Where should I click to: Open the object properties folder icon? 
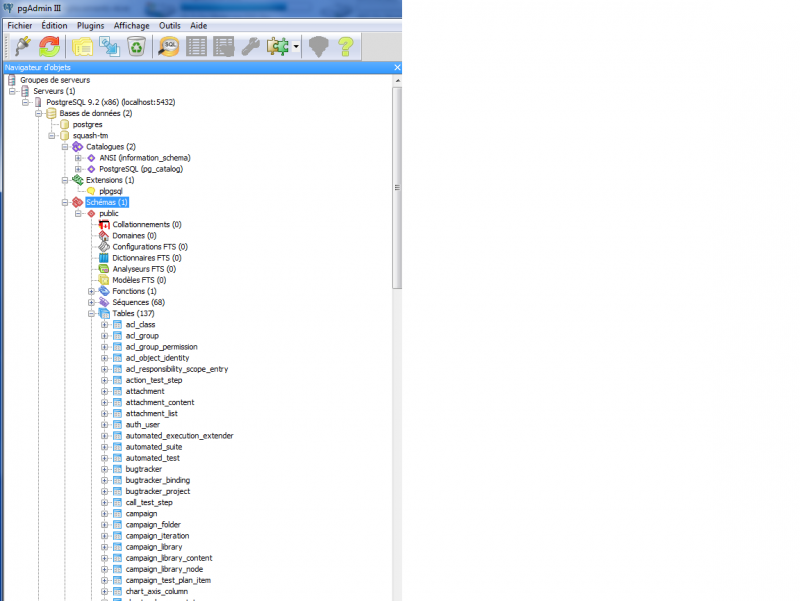82,46
